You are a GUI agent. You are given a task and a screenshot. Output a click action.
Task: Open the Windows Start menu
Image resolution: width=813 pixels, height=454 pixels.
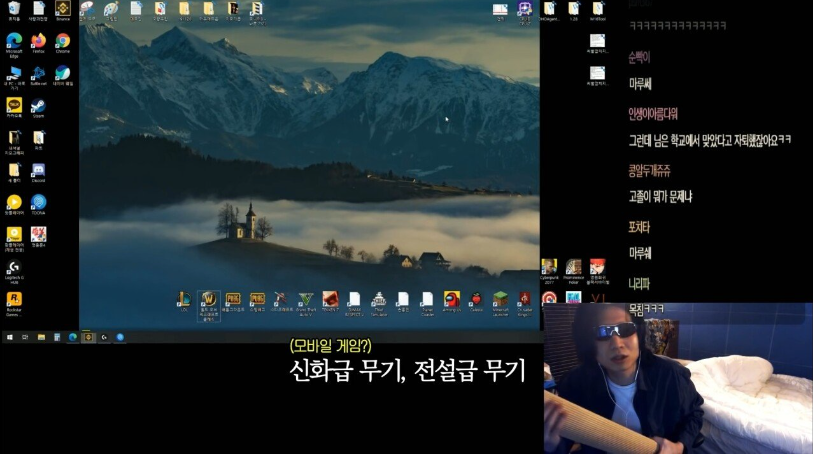click(x=9, y=337)
